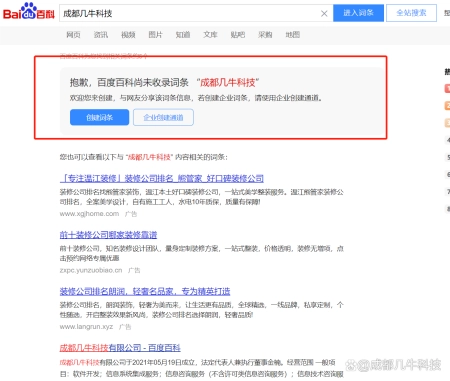Clear the search box with X icon
The height and width of the screenshot is (381, 450).
324,13
